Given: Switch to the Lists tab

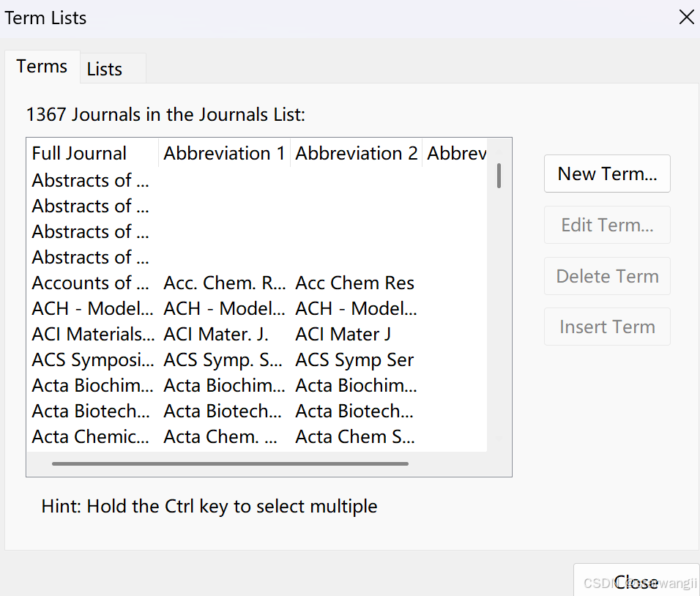Looking at the screenshot, I should [105, 70].
